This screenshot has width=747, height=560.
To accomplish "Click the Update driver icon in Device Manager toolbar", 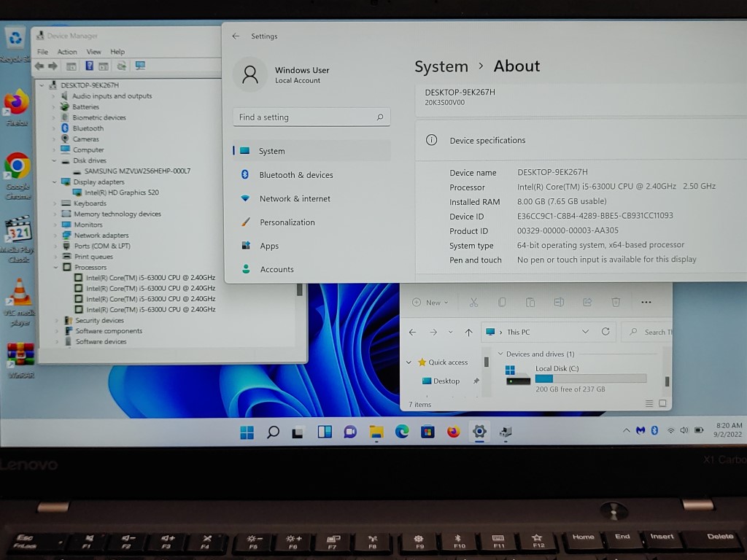I will point(122,66).
